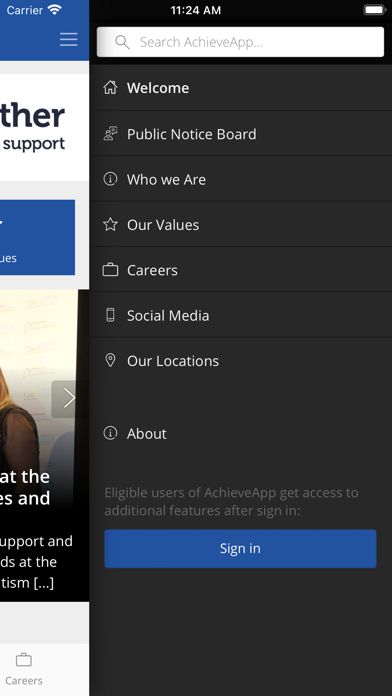
Task: Tap the news headline text on photo
Action: point(25,487)
